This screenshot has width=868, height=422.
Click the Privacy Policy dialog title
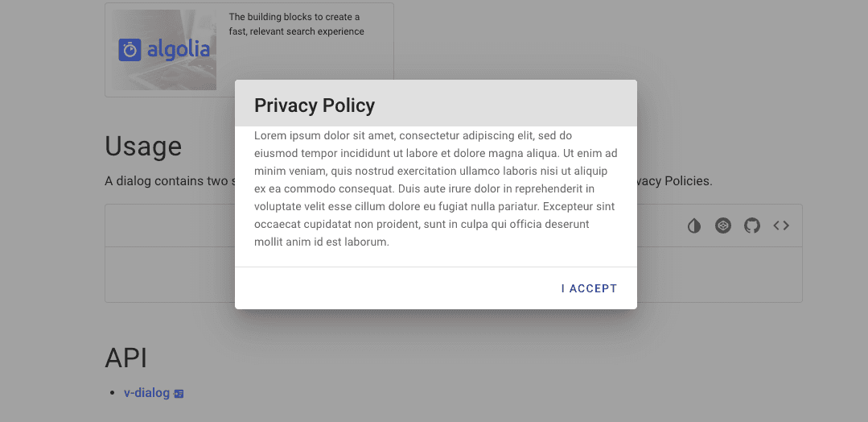pyautogui.click(x=315, y=105)
